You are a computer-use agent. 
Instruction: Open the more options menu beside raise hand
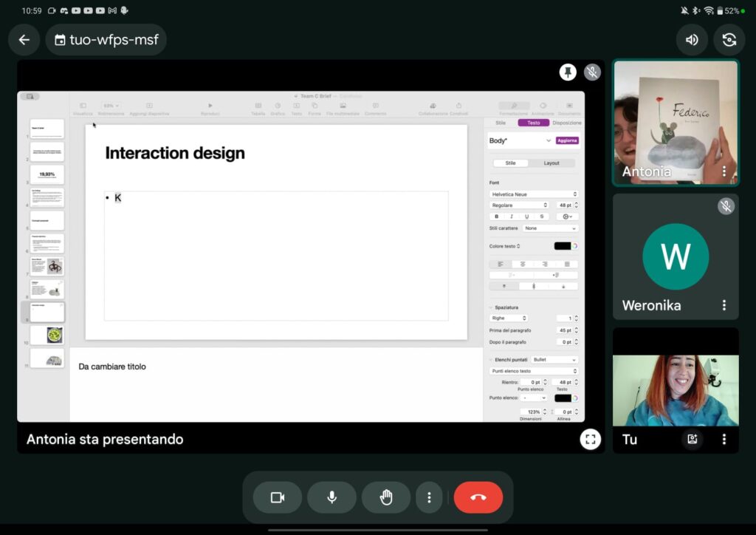pyautogui.click(x=429, y=497)
